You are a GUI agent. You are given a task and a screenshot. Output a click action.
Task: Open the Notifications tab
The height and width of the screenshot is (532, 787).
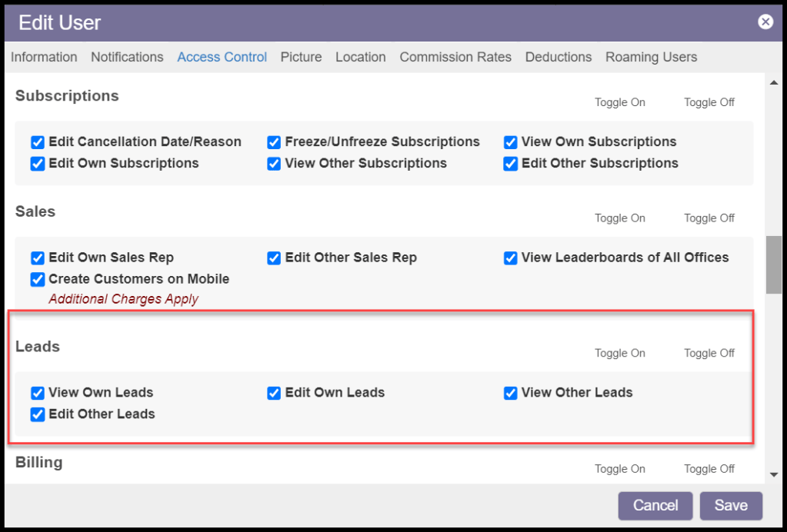tap(127, 57)
